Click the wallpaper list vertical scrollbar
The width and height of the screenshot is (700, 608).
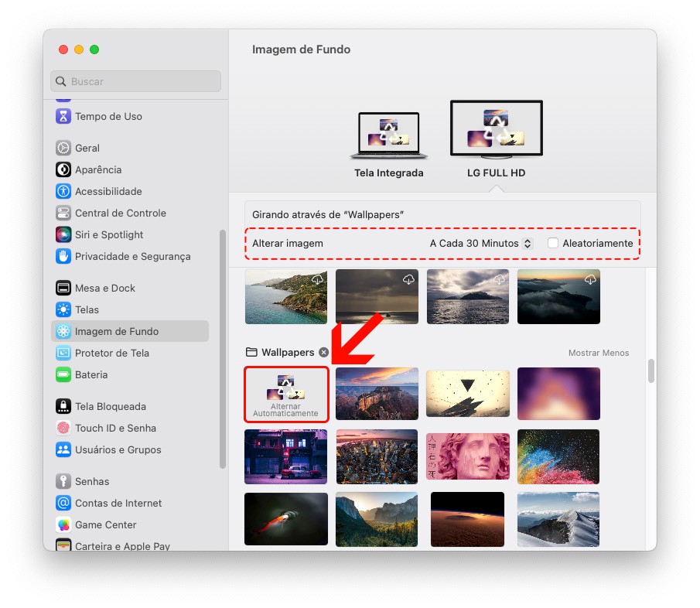pos(651,371)
